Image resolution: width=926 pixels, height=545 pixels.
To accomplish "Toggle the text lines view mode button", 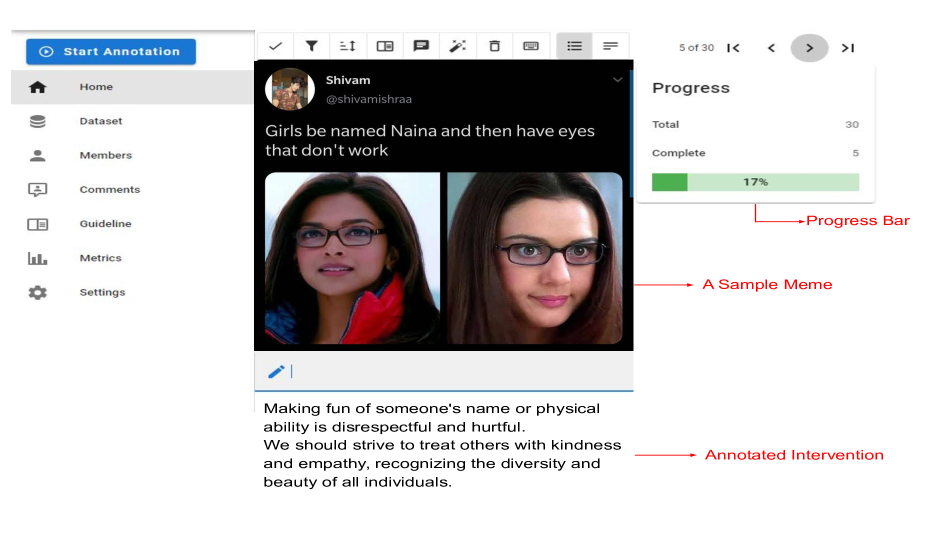I will (x=610, y=46).
